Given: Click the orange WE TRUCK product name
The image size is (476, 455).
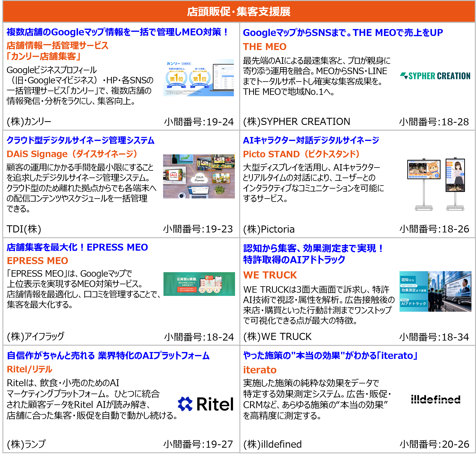Looking at the screenshot, I should pyautogui.click(x=270, y=275).
